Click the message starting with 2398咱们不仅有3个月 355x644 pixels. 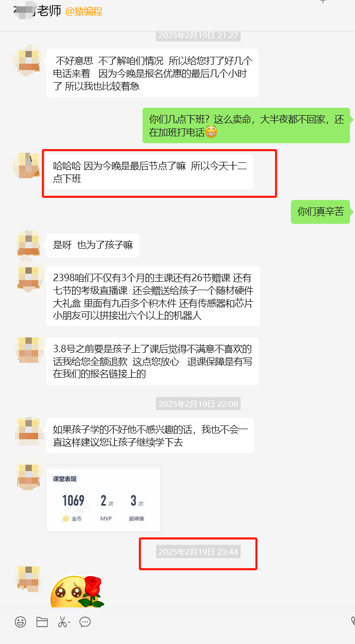click(x=153, y=296)
